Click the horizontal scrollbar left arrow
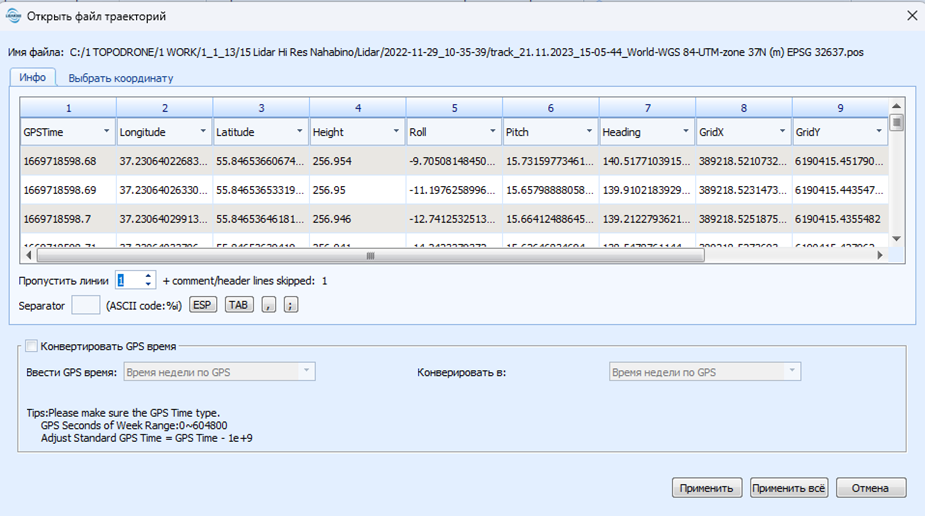The width and height of the screenshot is (925, 516). 28,255
